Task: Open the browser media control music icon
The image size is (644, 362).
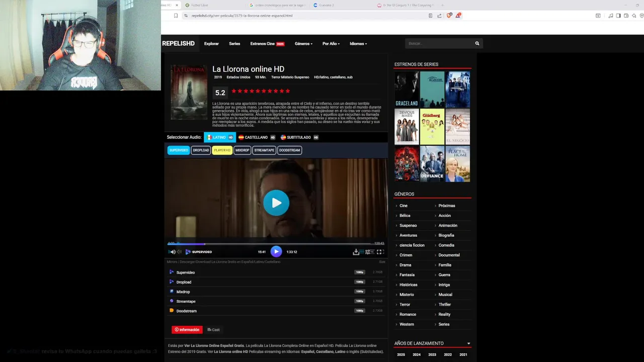Action: [x=610, y=16]
